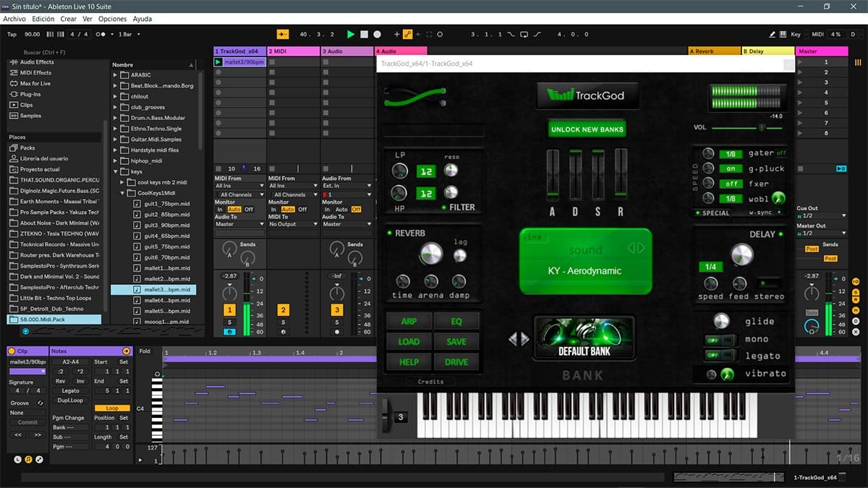Toggle the track 2 MIDI activator button
This screenshot has height=488, width=868.
tap(284, 310)
